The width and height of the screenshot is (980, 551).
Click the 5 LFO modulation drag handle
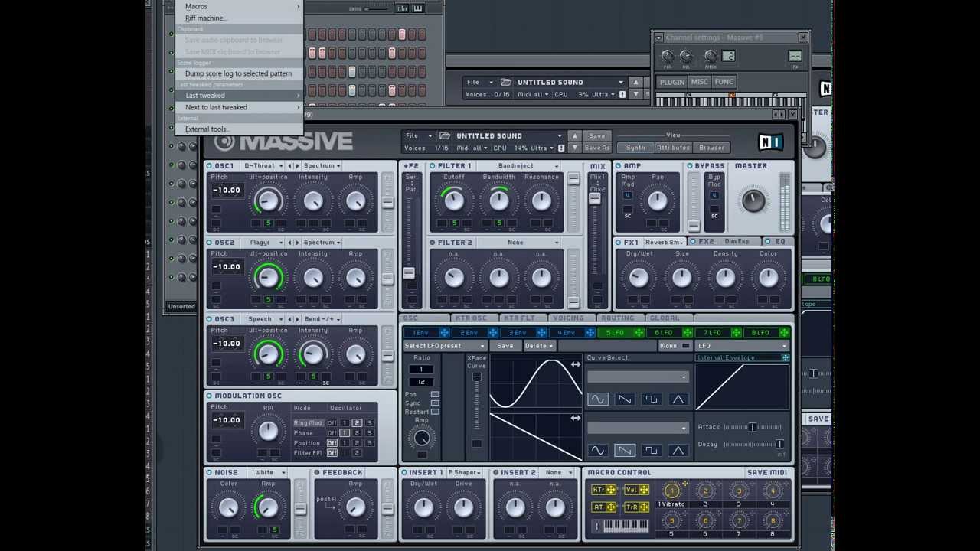pos(639,333)
